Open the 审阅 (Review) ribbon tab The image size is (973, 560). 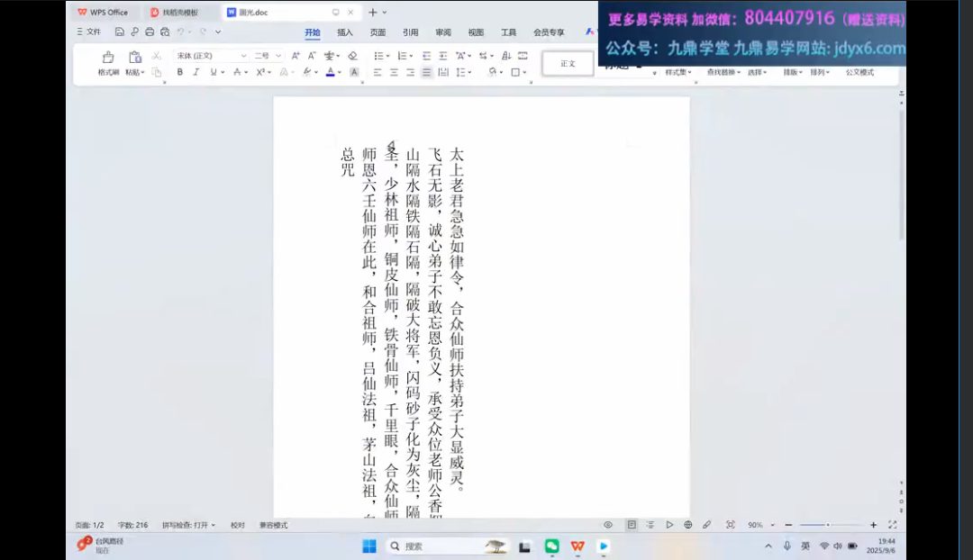[x=443, y=32]
